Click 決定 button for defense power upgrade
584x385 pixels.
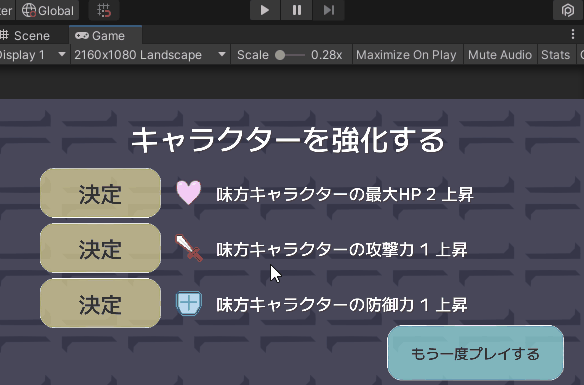101,303
